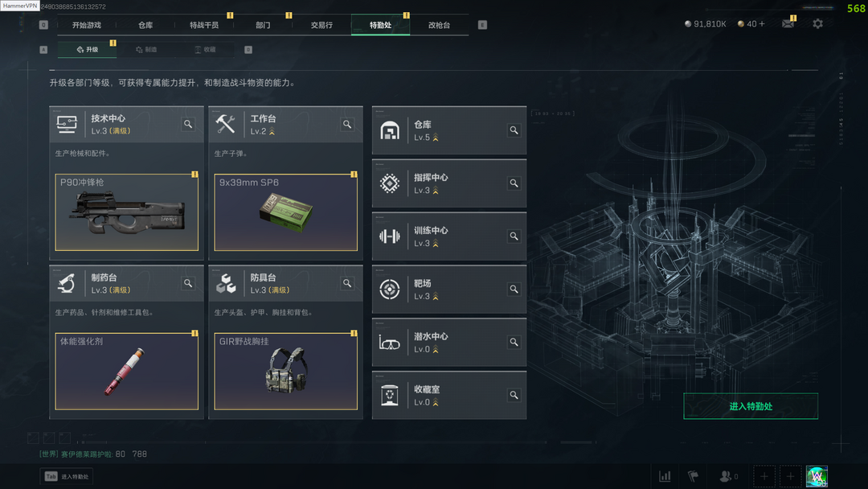This screenshot has height=489, width=868.
Task: Select the 制造 sub-tab
Action: [x=147, y=49]
